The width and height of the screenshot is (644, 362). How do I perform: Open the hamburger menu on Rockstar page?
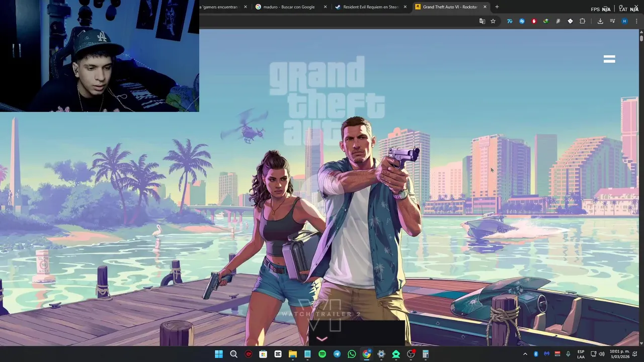[x=609, y=59]
